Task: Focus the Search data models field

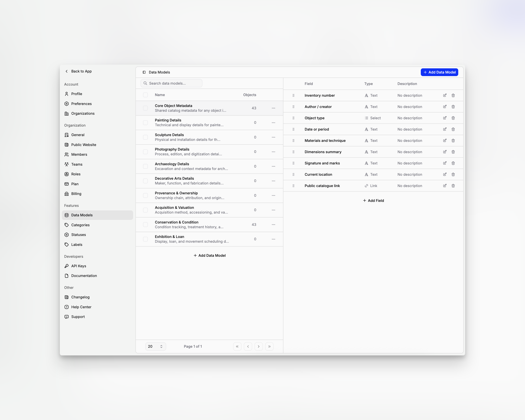Action: tap(171, 83)
